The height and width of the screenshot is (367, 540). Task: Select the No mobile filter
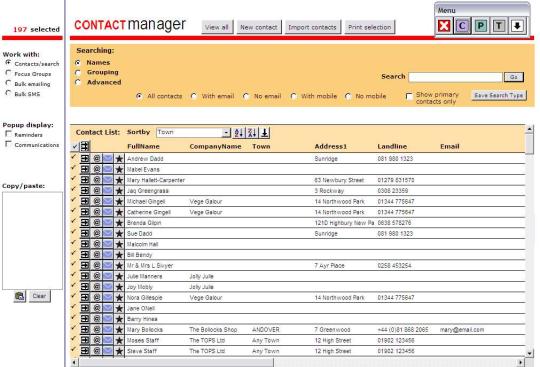pyautogui.click(x=348, y=96)
